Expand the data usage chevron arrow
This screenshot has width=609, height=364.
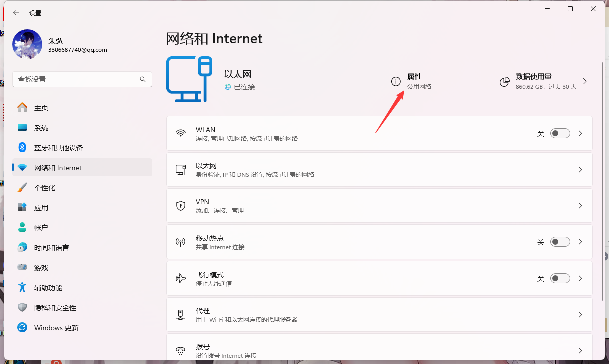585,81
